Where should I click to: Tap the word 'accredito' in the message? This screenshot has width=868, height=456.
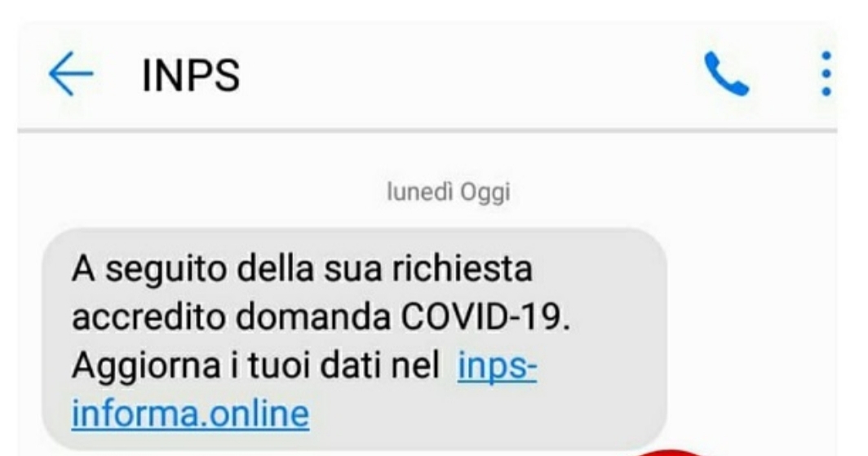click(x=149, y=317)
